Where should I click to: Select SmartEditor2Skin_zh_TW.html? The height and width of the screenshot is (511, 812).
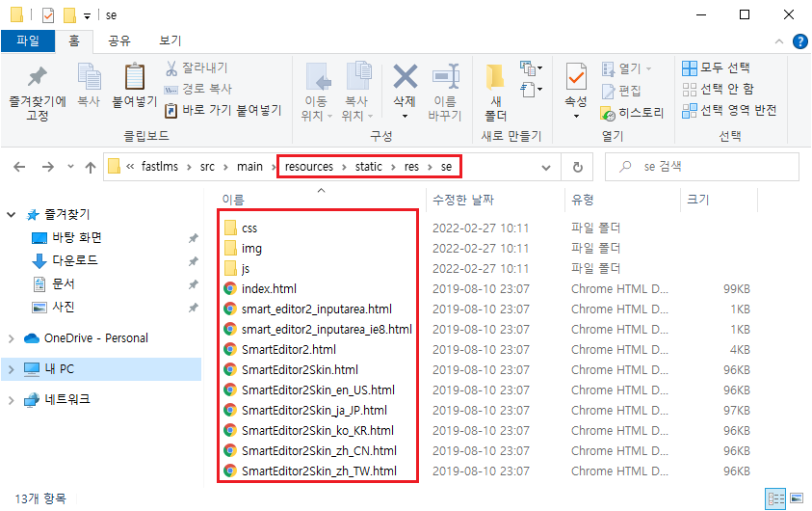pos(319,471)
